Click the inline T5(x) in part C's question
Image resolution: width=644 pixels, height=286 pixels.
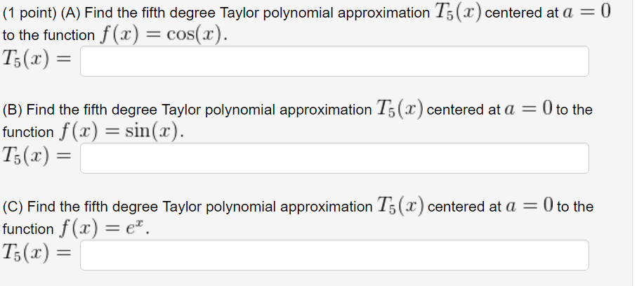pos(400,207)
